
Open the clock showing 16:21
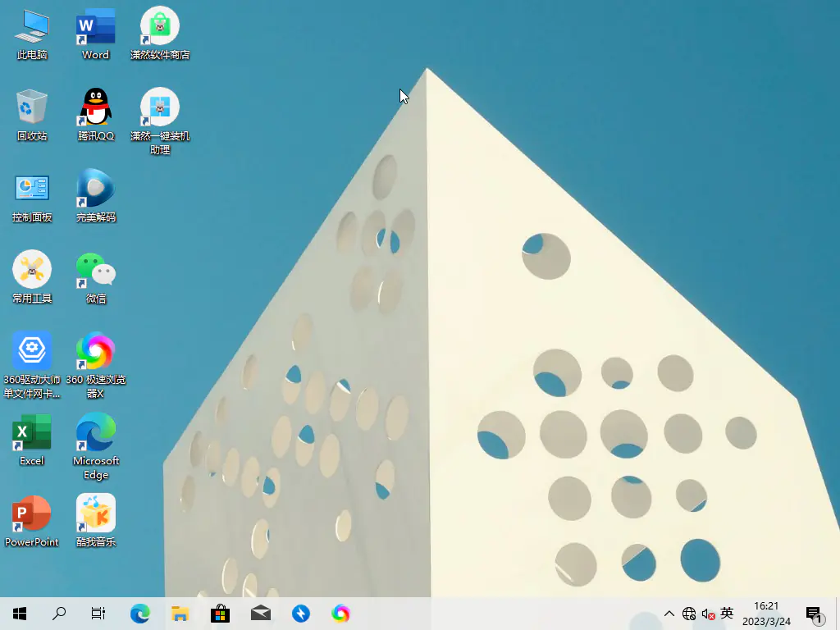pyautogui.click(x=766, y=614)
